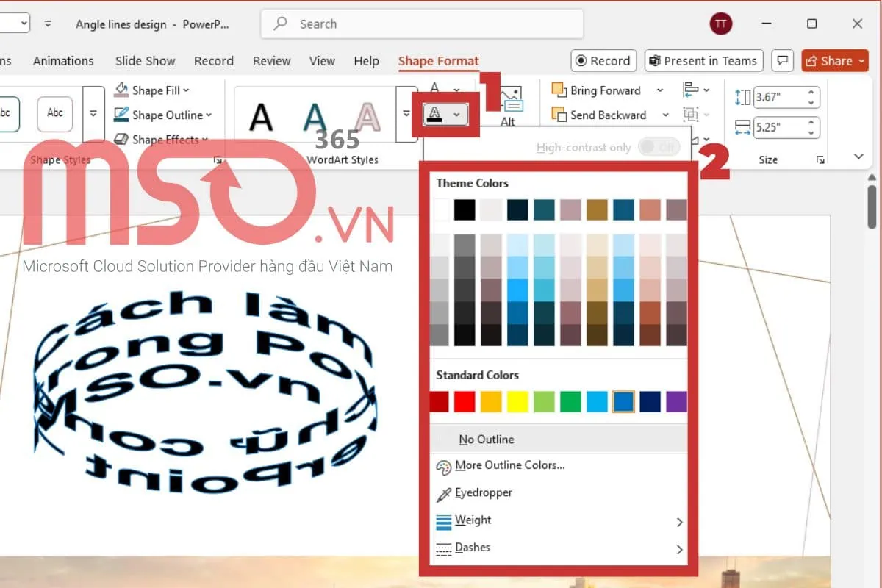
Task: Click the Shape Outline icon
Action: coord(122,115)
